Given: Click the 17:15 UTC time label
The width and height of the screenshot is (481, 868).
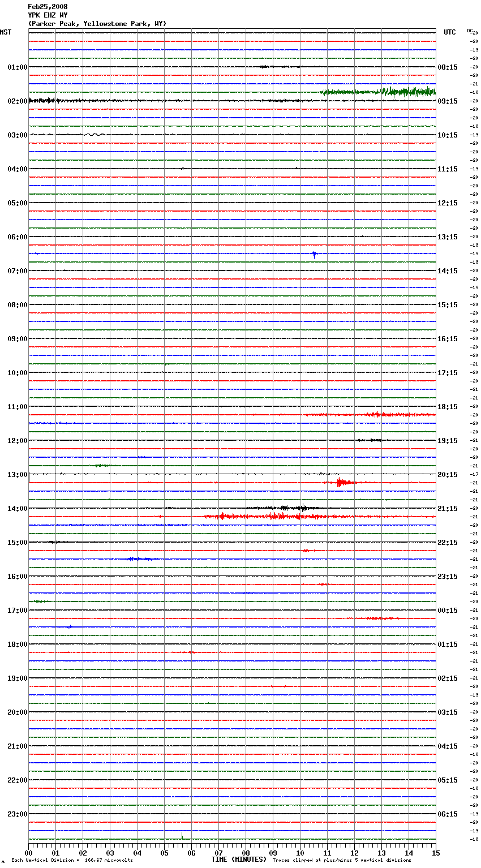Looking at the screenshot, I should pos(448,373).
